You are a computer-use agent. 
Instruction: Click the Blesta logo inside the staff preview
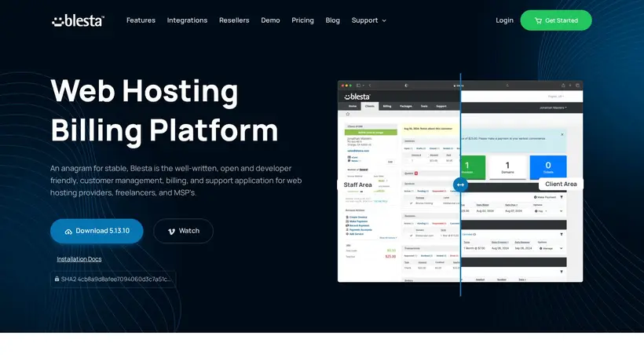point(357,97)
